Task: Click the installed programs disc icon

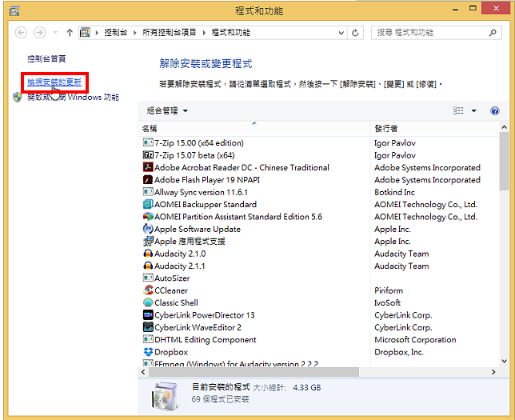Action: click(x=166, y=396)
